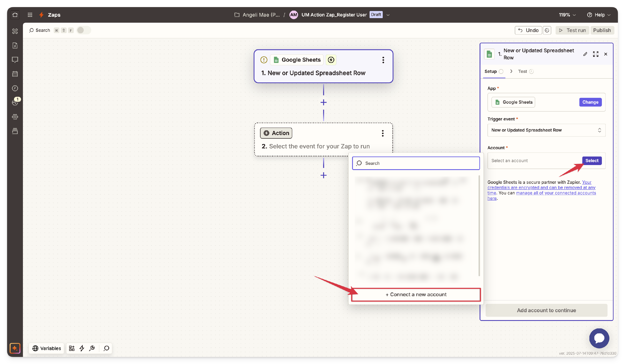Image resolution: width=625 pixels, height=364 pixels.
Task: Click the bottom toolbar search icon
Action: [x=106, y=348]
